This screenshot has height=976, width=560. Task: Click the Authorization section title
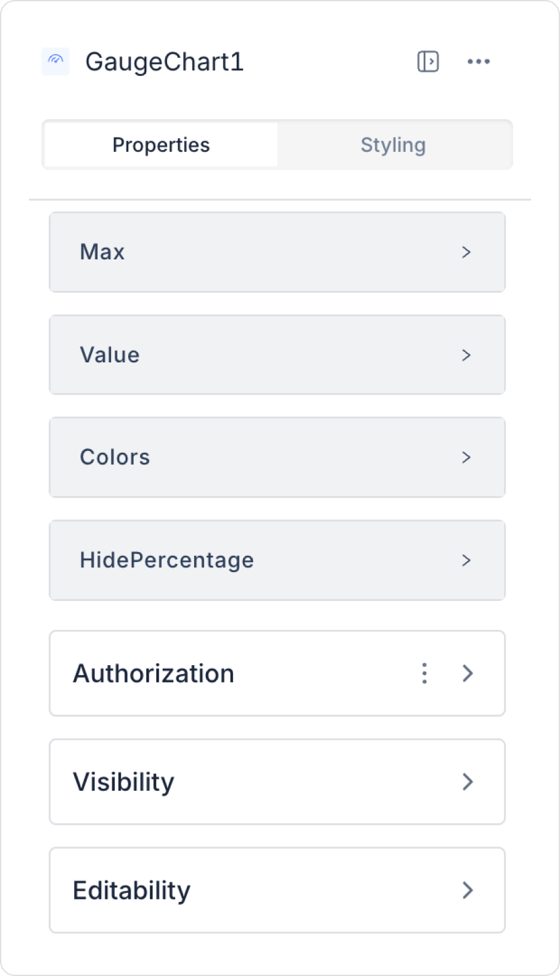tap(154, 673)
